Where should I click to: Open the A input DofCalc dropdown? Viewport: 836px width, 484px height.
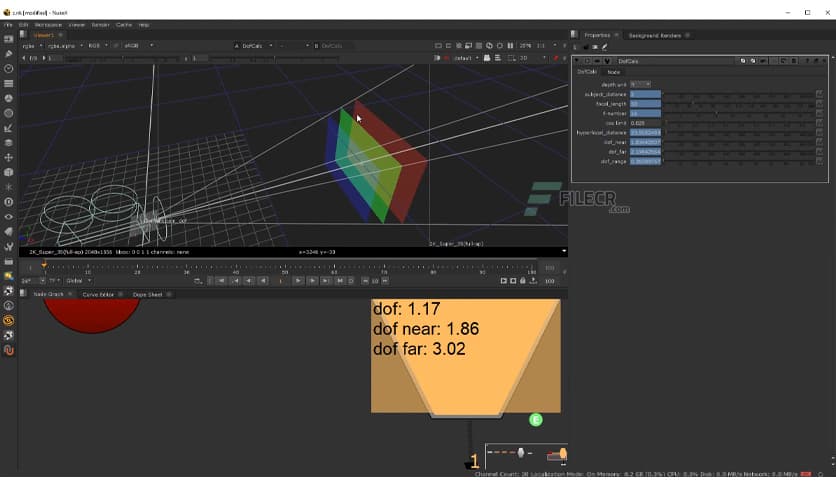tap(256, 46)
